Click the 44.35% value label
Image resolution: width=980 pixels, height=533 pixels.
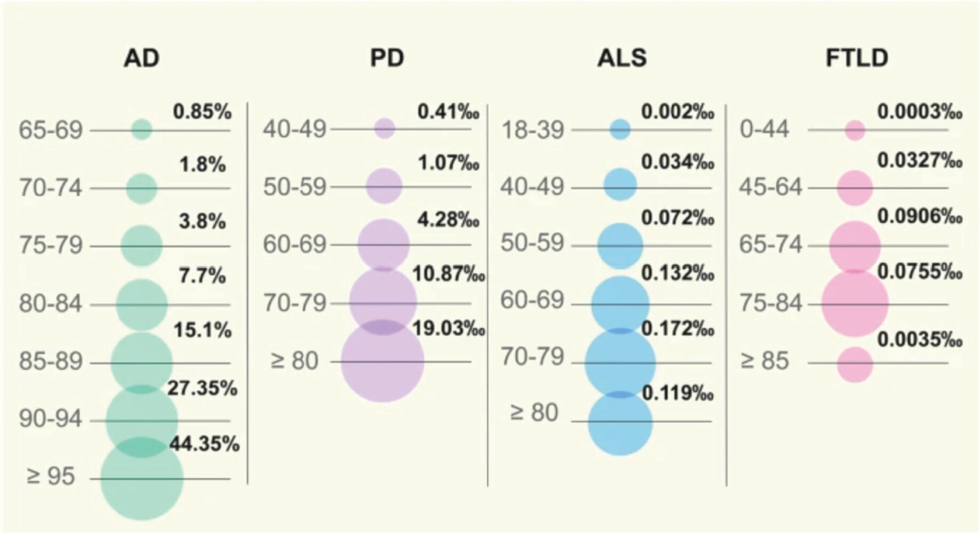click(x=204, y=443)
